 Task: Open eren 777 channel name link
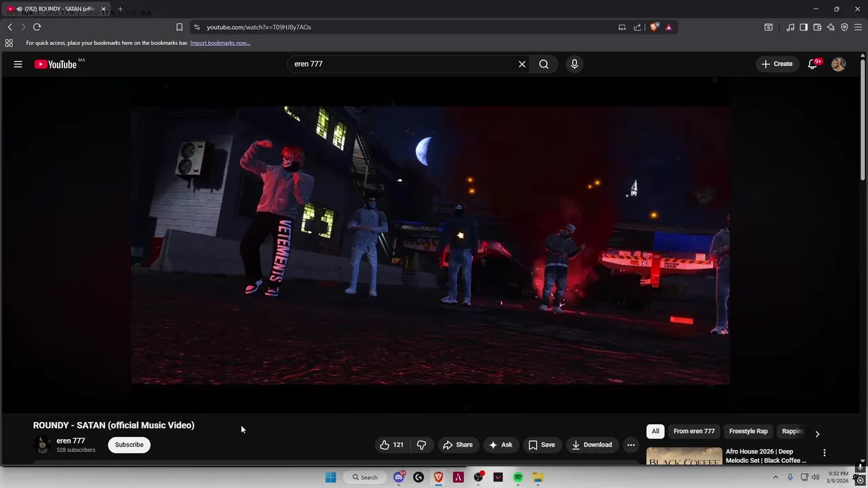tap(71, 441)
